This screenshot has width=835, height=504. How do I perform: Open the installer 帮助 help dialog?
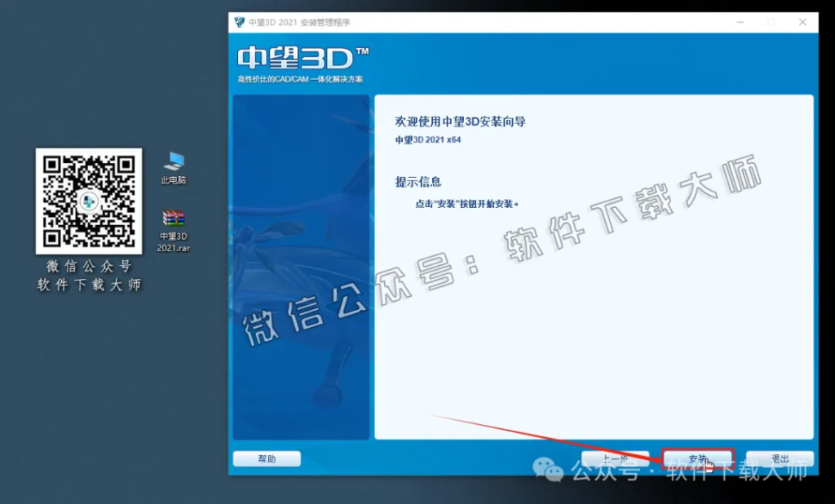(267, 458)
